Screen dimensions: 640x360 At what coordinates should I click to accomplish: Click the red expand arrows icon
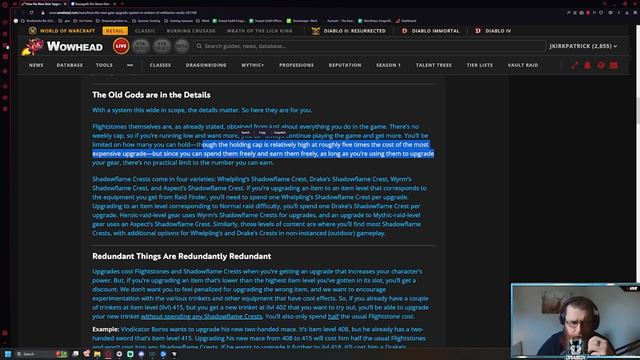(575, 65)
